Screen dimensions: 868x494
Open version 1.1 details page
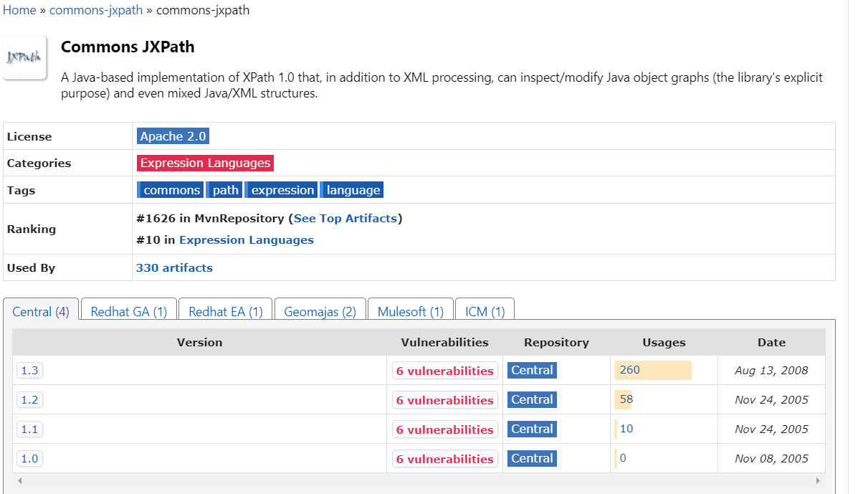point(29,429)
